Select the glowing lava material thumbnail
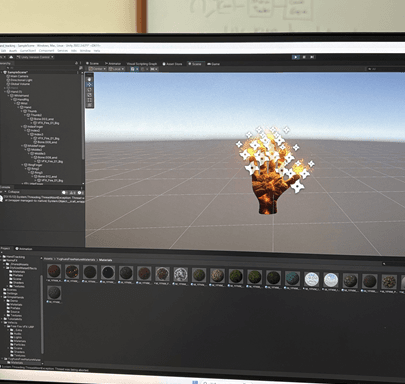The image size is (405, 384). [72, 272]
